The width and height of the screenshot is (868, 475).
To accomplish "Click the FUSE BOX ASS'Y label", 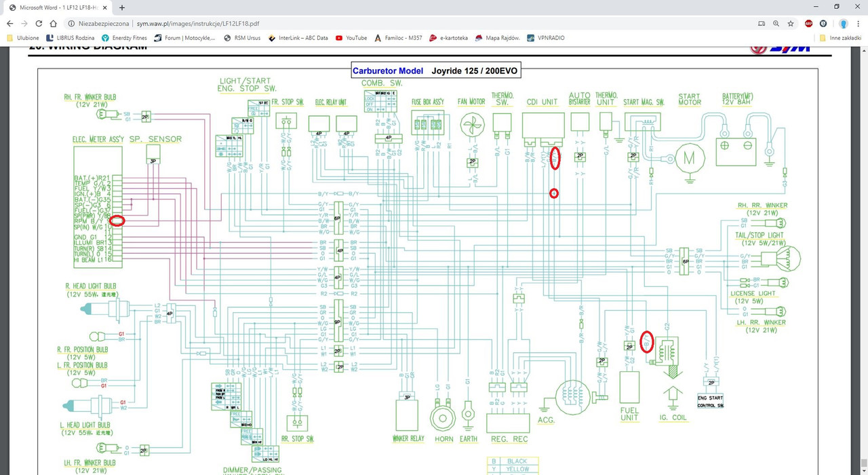I will (427, 102).
